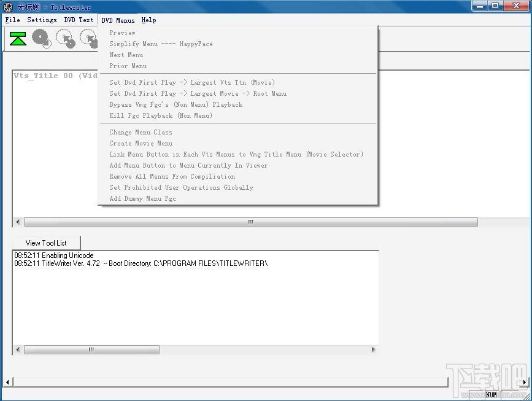
Task: Choose Preview from the DVD Menus list
Action: pyautogui.click(x=238, y=33)
